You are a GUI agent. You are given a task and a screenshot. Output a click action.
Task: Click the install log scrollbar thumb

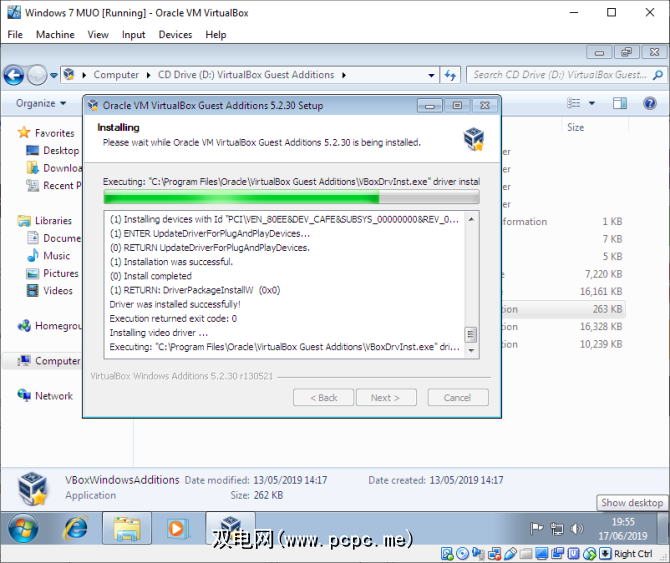[470, 334]
